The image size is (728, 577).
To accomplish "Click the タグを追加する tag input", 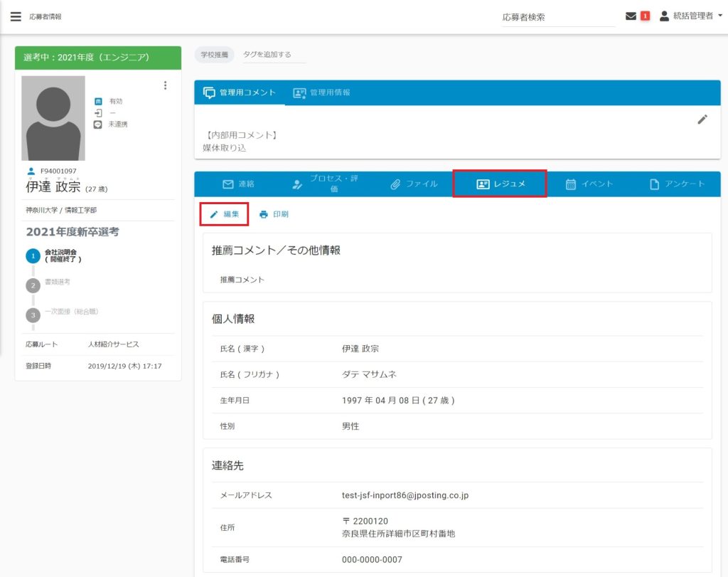I will (274, 55).
